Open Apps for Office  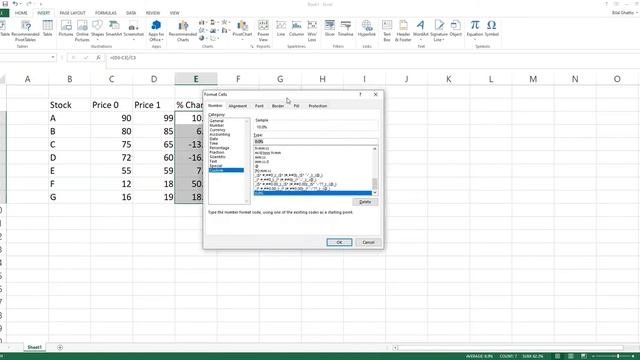pyautogui.click(x=156, y=31)
